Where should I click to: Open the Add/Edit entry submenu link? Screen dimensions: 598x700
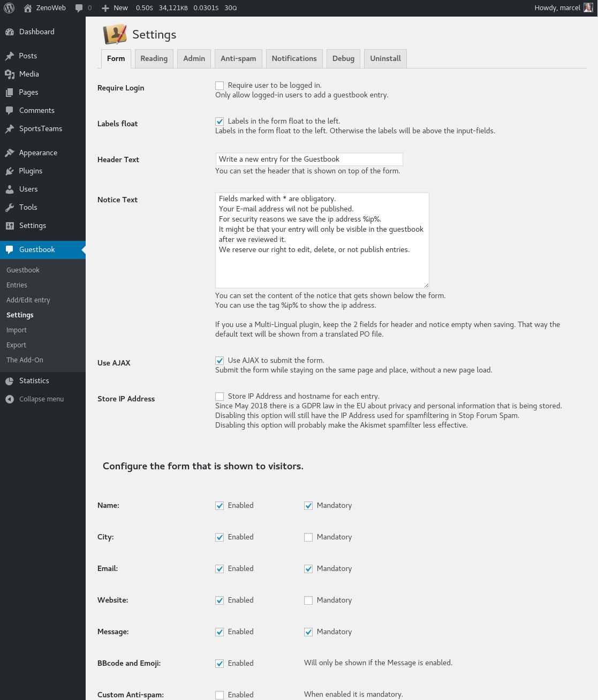28,300
